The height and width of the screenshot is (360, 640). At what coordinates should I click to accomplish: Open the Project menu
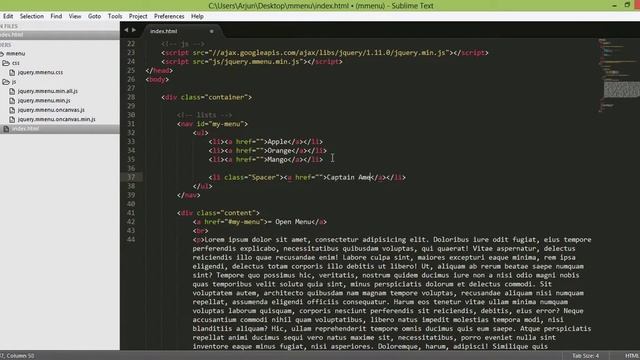[x=138, y=16]
